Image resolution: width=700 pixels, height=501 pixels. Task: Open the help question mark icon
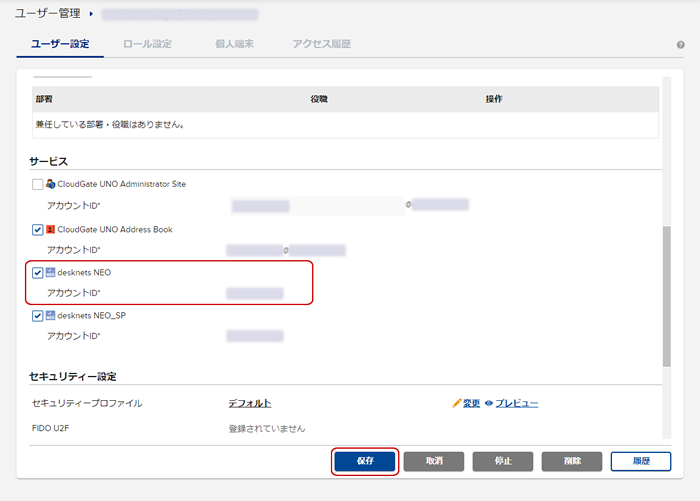point(680,45)
